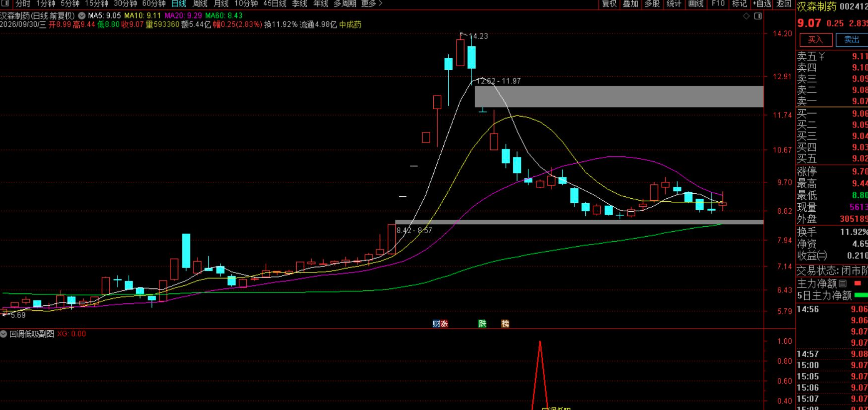Click the 统计 statistics button
The width and height of the screenshot is (868, 410).
click(x=674, y=3)
